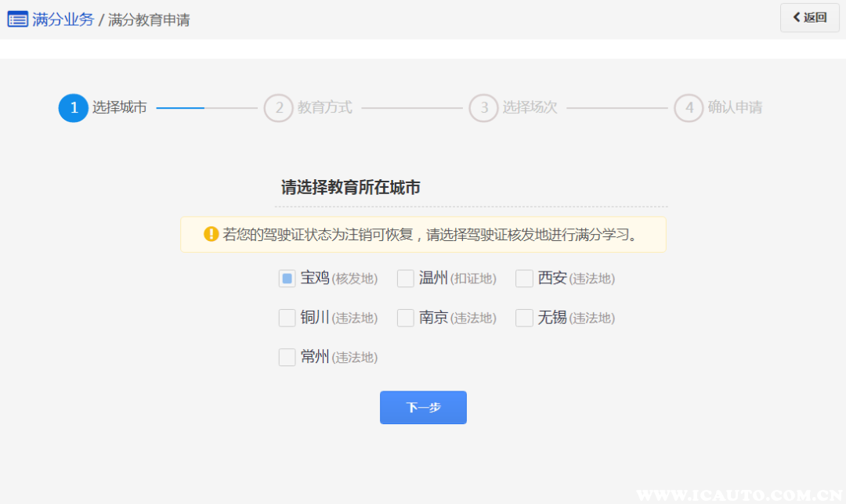Go to the 选择场次 step label

pyautogui.click(x=530, y=108)
